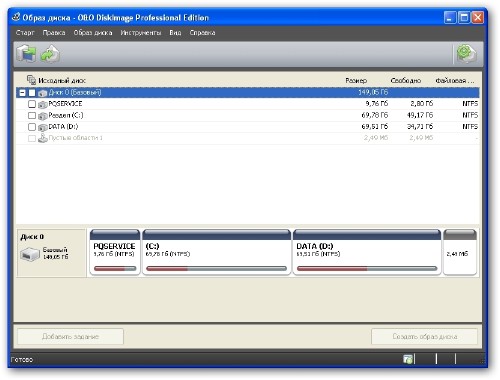Viewport: 500px width, 380px height.
Task: Click the Диск 0 drive icon in the list
Action: click(43, 93)
